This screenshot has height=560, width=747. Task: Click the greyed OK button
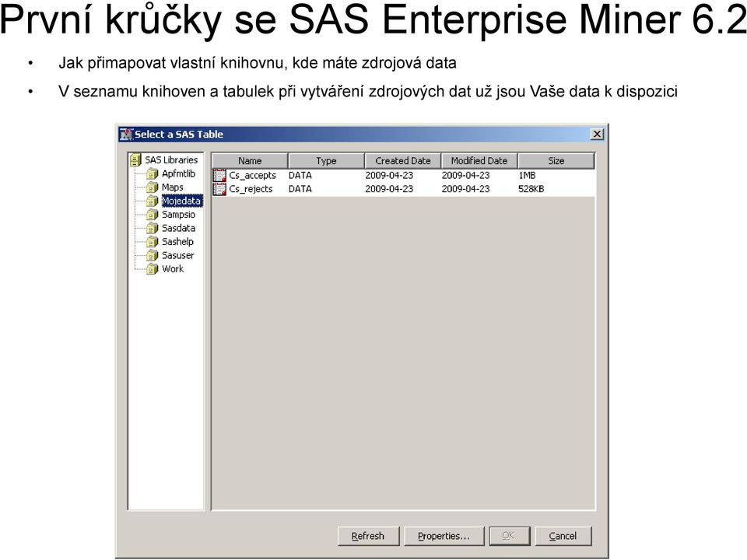(x=509, y=536)
